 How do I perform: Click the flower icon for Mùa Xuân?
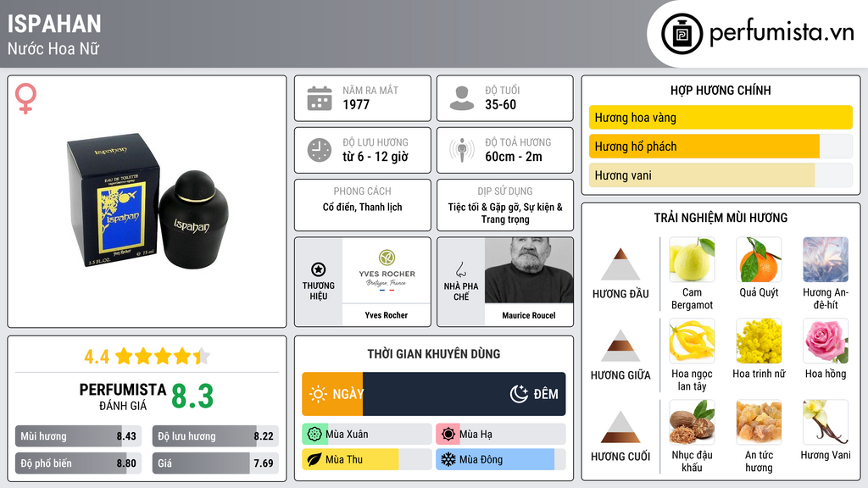click(314, 435)
